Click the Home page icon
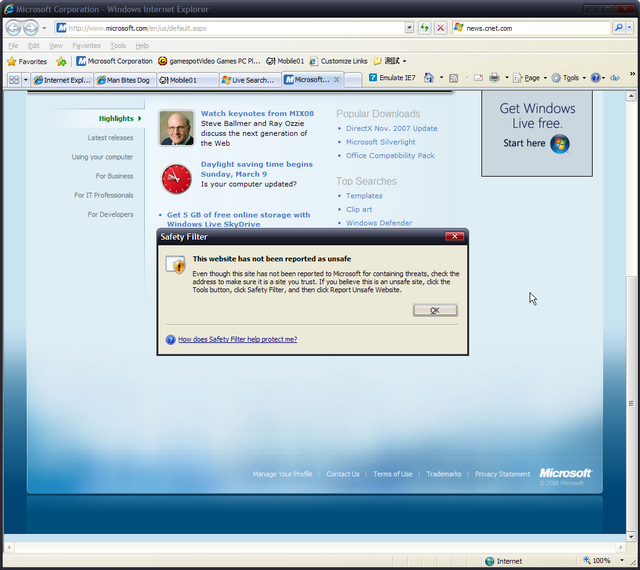Viewport: 640px width, 570px height. coord(429,78)
